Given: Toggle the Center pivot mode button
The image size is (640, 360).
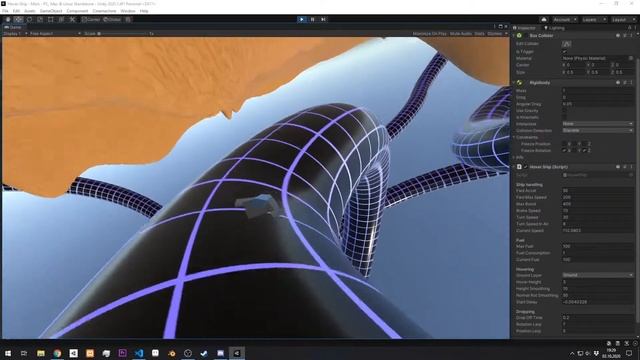Looking at the screenshot, I should click(91, 19).
